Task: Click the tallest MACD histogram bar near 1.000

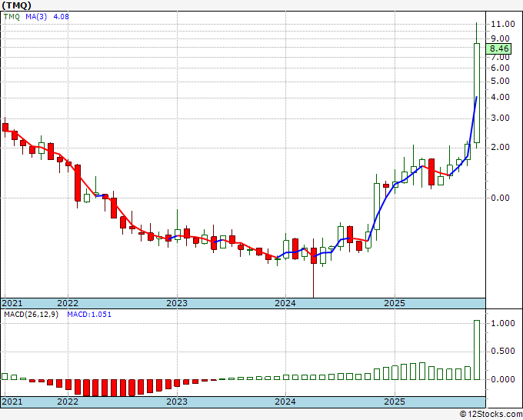Action: pos(477,350)
